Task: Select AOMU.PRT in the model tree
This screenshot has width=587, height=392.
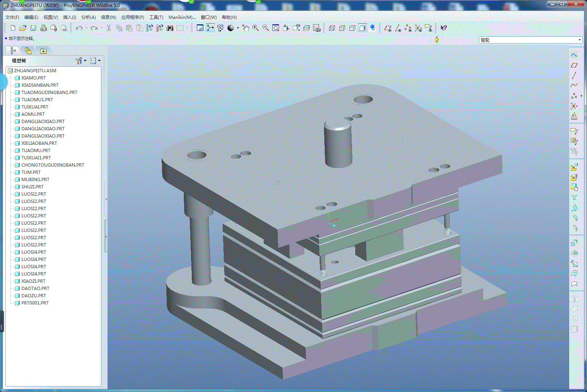Action: pyautogui.click(x=33, y=114)
